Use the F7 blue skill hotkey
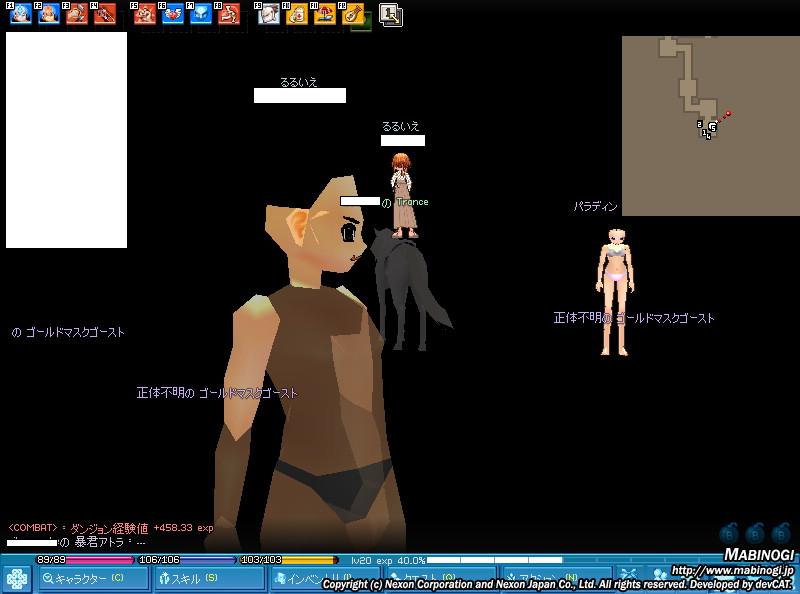This screenshot has height=594, width=800. (x=201, y=14)
